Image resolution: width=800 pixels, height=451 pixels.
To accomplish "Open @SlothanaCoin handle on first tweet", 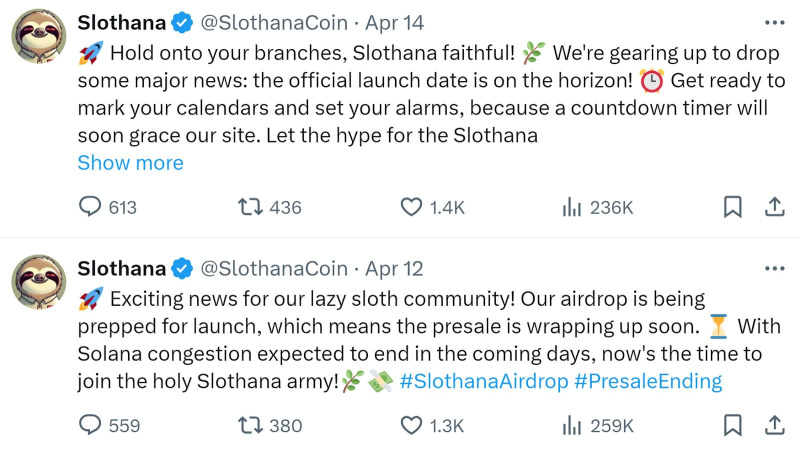I will pos(275,22).
